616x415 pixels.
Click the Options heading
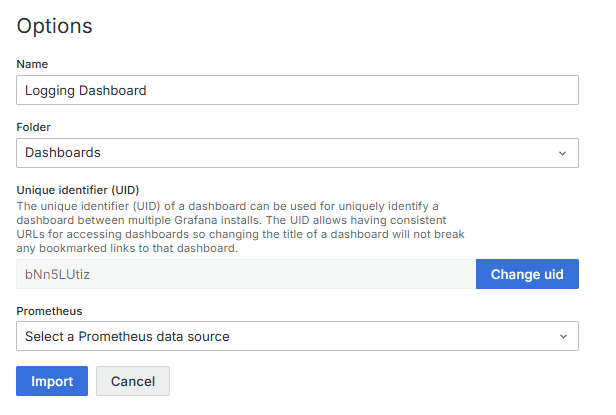pos(55,26)
